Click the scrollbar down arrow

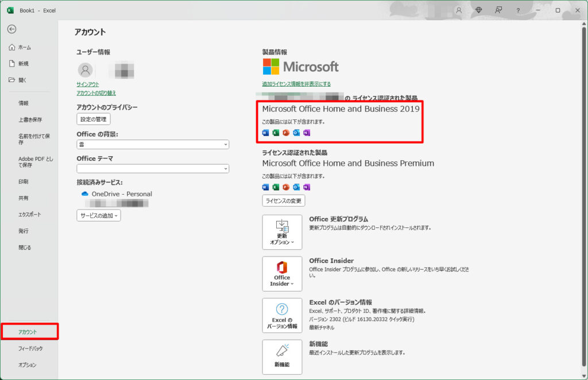pyautogui.click(x=584, y=375)
